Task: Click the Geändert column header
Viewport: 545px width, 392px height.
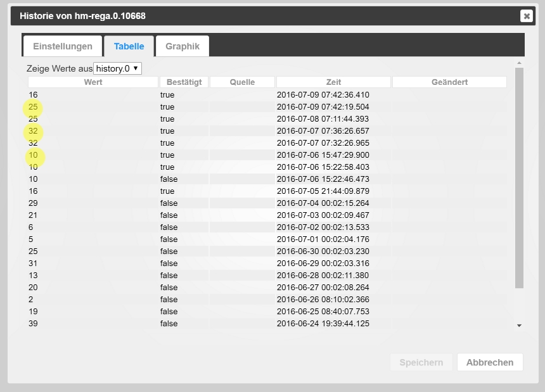Action: tap(449, 82)
